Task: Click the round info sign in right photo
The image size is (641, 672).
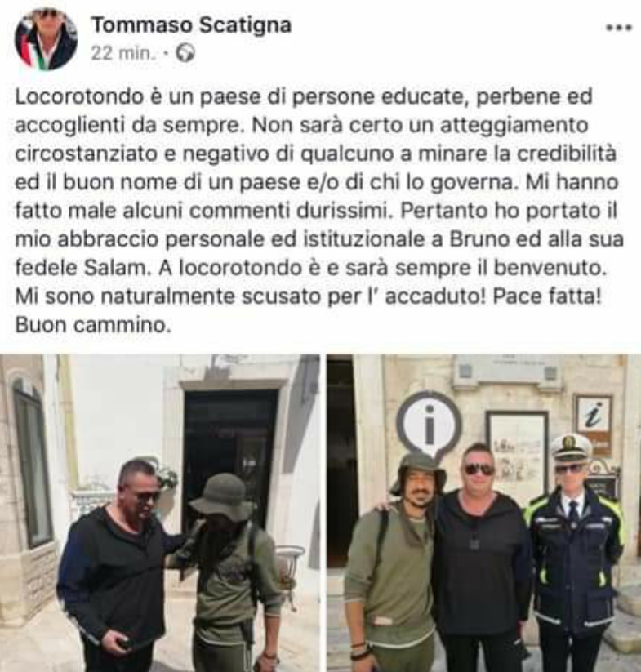Action: [x=429, y=424]
